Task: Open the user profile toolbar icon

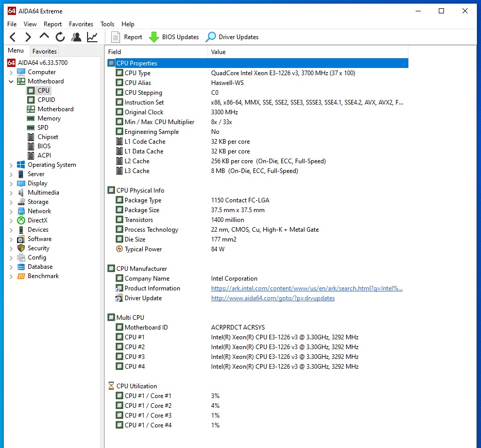Action: pos(76,37)
